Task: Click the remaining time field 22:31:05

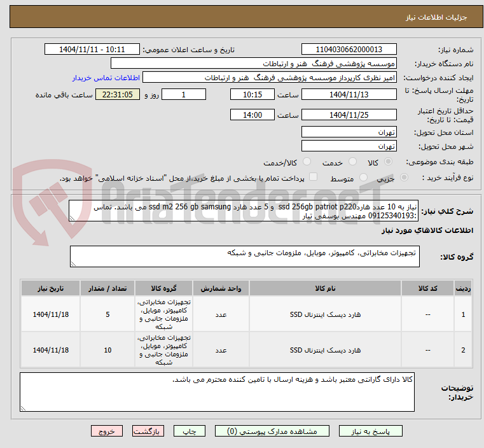Action: click(118, 94)
